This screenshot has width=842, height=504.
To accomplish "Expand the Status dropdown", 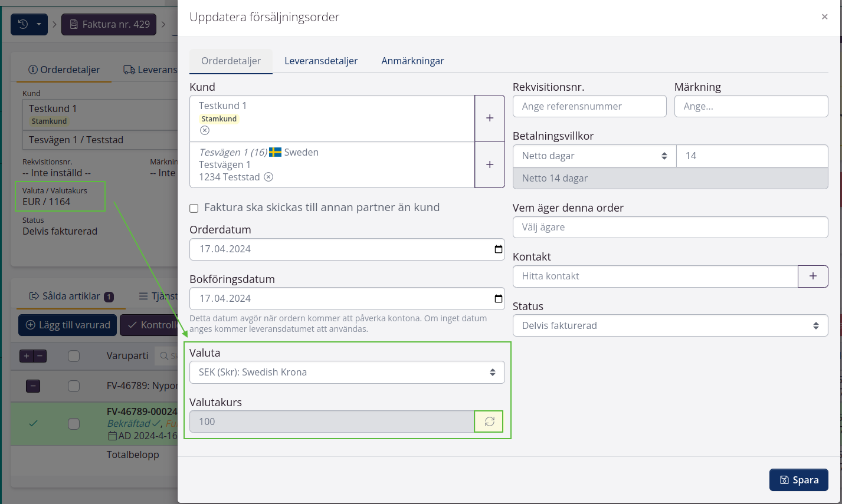I will pyautogui.click(x=670, y=325).
